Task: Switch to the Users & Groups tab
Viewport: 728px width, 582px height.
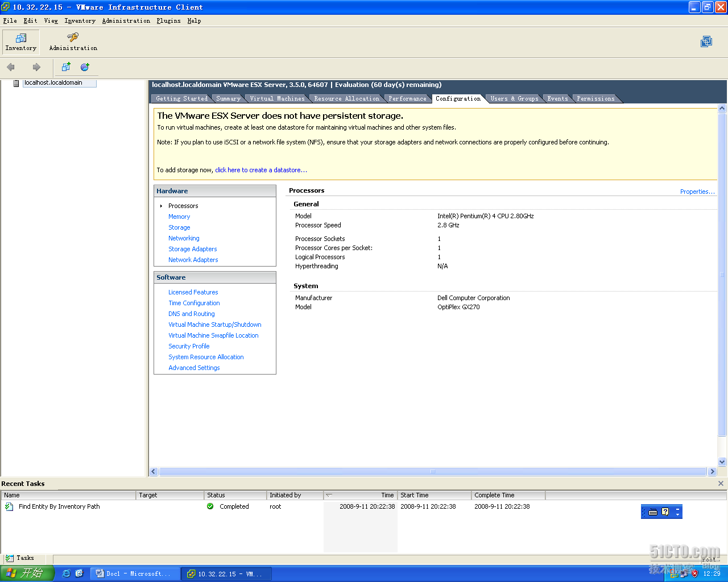Action: pyautogui.click(x=515, y=99)
